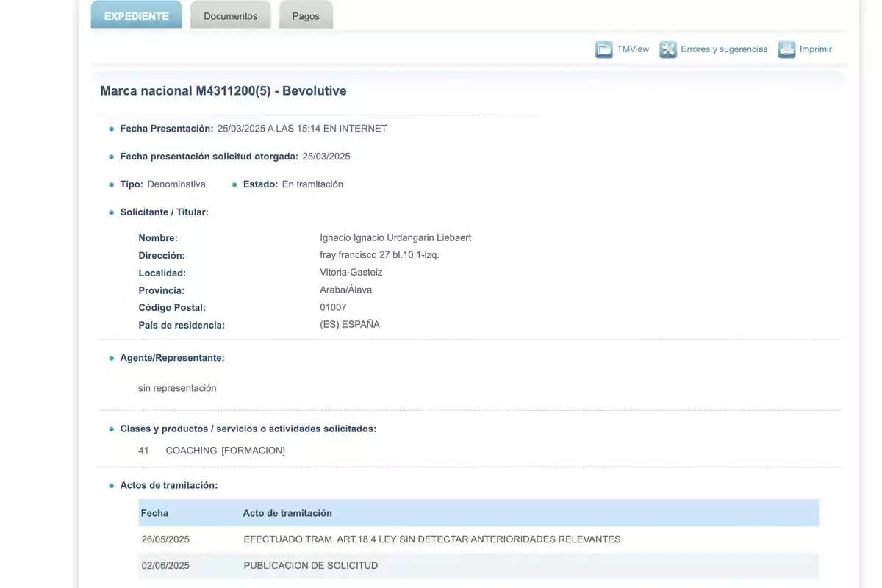Select the Denominativa type value

click(176, 184)
